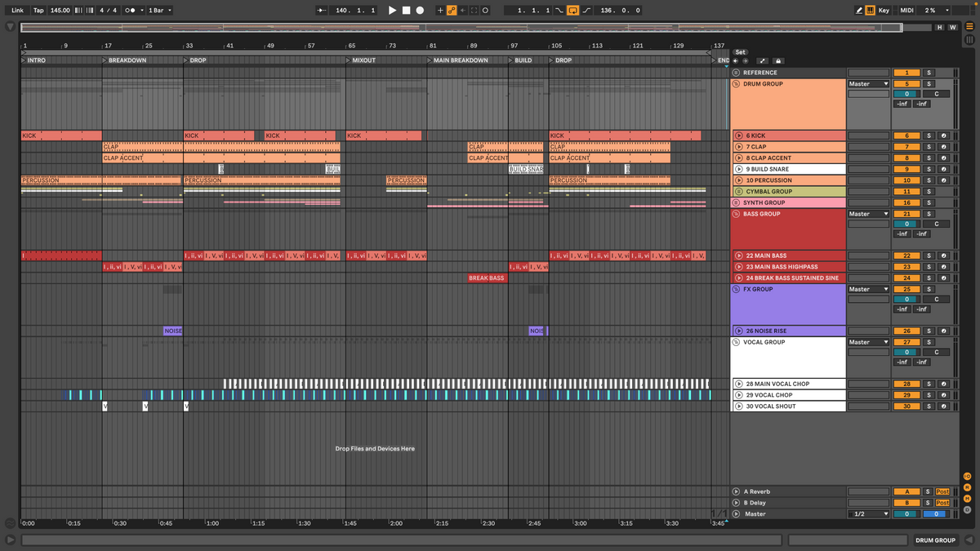
Task: Fold the VOCAL GROUP track
Action: click(x=736, y=342)
